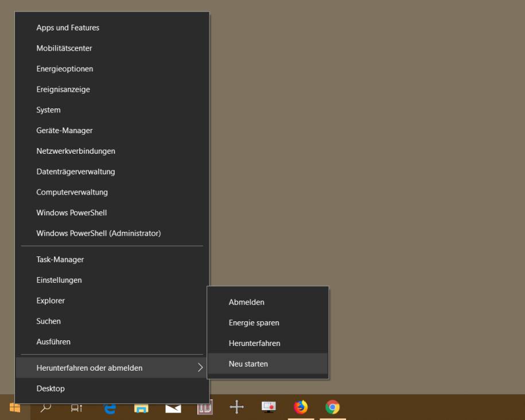This screenshot has width=525, height=420.
Task: Click the cross-arrows taskbar icon
Action: click(x=237, y=407)
